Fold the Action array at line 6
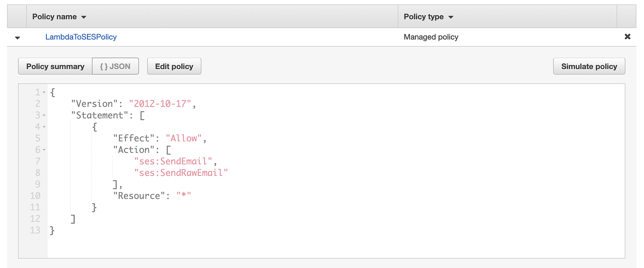 coord(44,150)
